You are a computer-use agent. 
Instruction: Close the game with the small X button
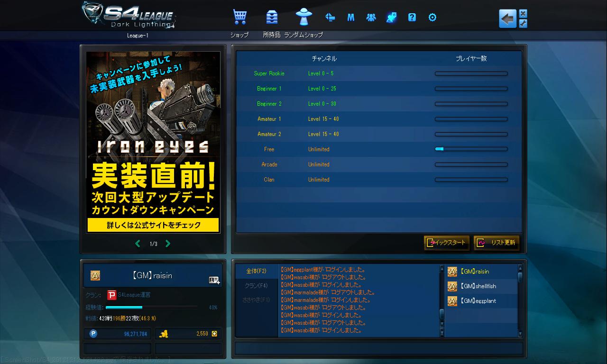pos(523,14)
